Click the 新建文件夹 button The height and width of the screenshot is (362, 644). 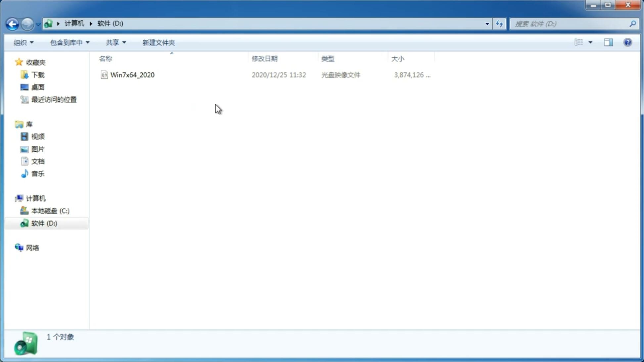point(158,42)
